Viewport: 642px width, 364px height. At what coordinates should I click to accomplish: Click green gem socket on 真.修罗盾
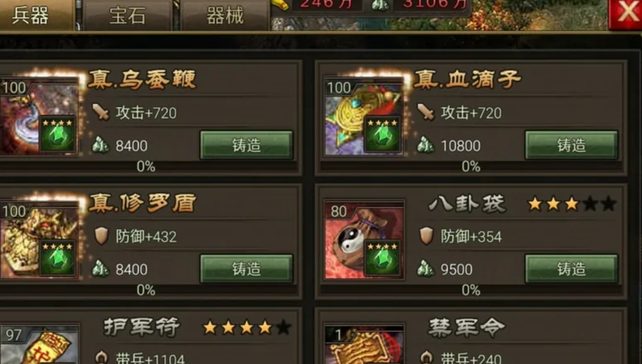[x=57, y=258]
